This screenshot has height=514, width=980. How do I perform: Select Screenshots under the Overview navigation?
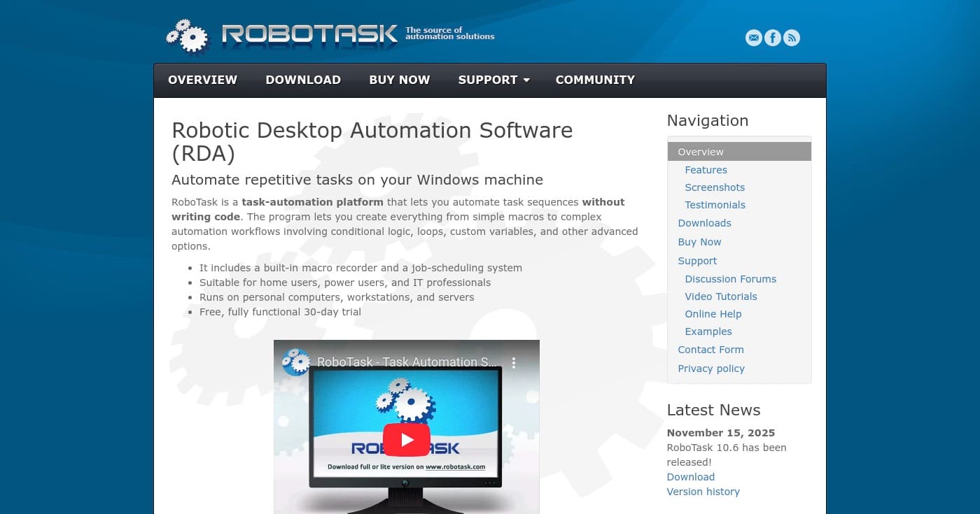[x=715, y=187]
